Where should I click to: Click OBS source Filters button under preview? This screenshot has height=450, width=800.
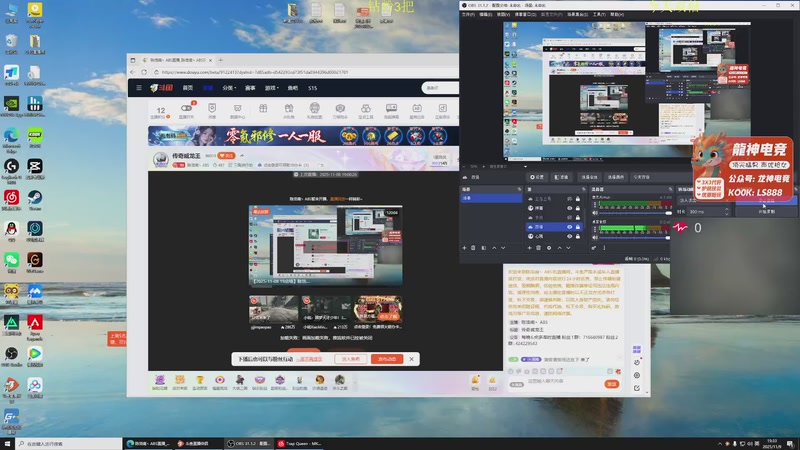pos(561,177)
